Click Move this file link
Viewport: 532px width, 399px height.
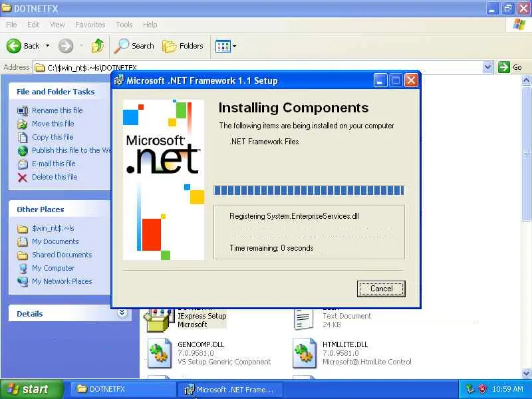pyautogui.click(x=53, y=124)
